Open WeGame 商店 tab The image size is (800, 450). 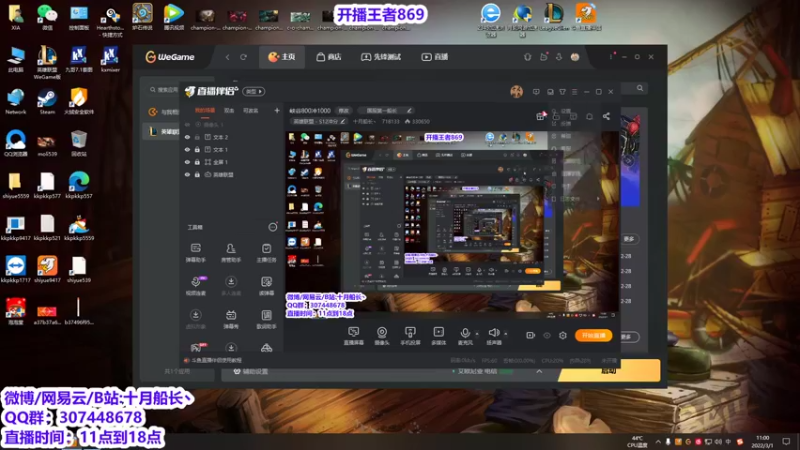329,57
